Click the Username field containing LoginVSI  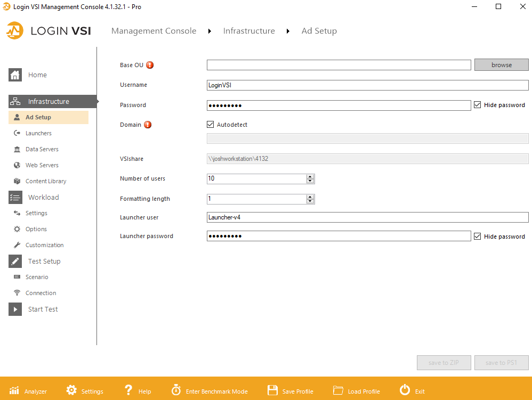(x=367, y=85)
